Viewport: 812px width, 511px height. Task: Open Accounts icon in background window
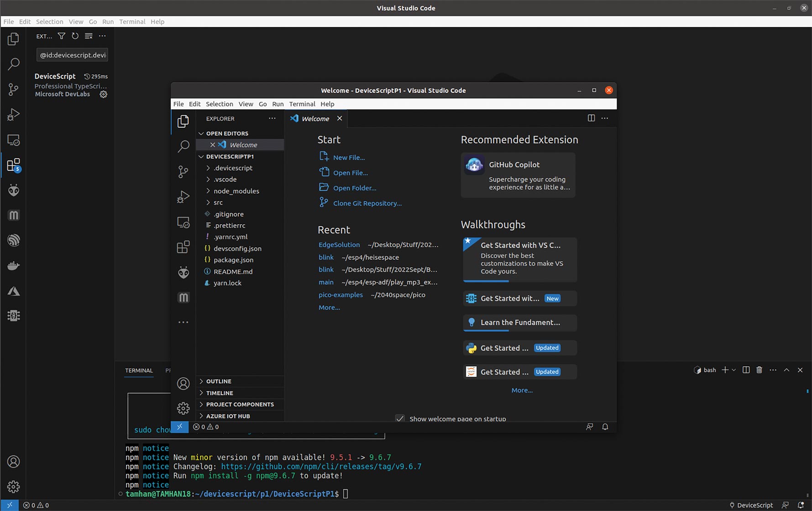tap(13, 462)
